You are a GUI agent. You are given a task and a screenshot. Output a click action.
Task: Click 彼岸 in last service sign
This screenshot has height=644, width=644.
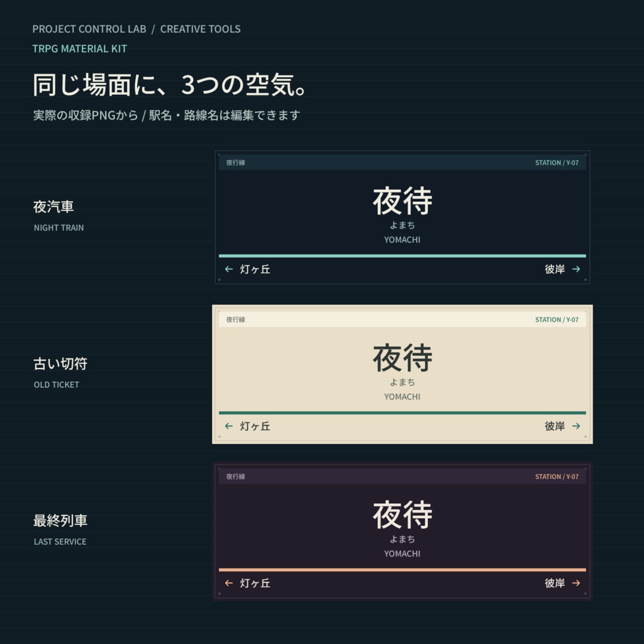point(555,583)
